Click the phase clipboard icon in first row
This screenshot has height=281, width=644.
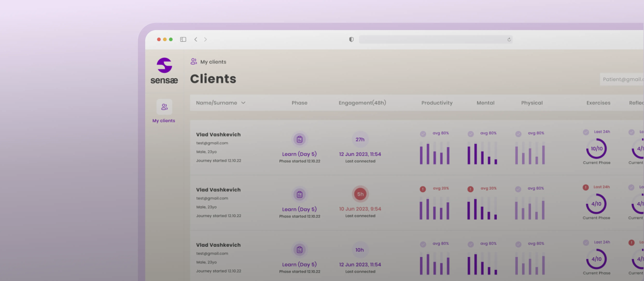tap(299, 139)
